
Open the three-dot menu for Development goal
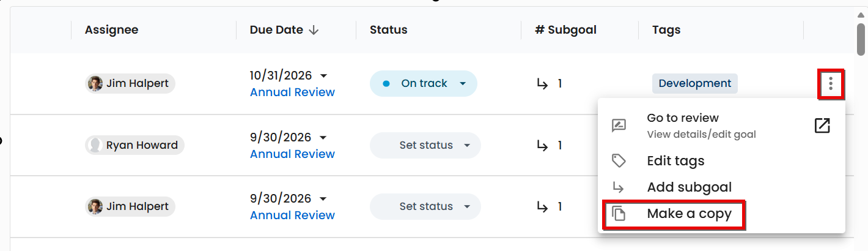(831, 84)
